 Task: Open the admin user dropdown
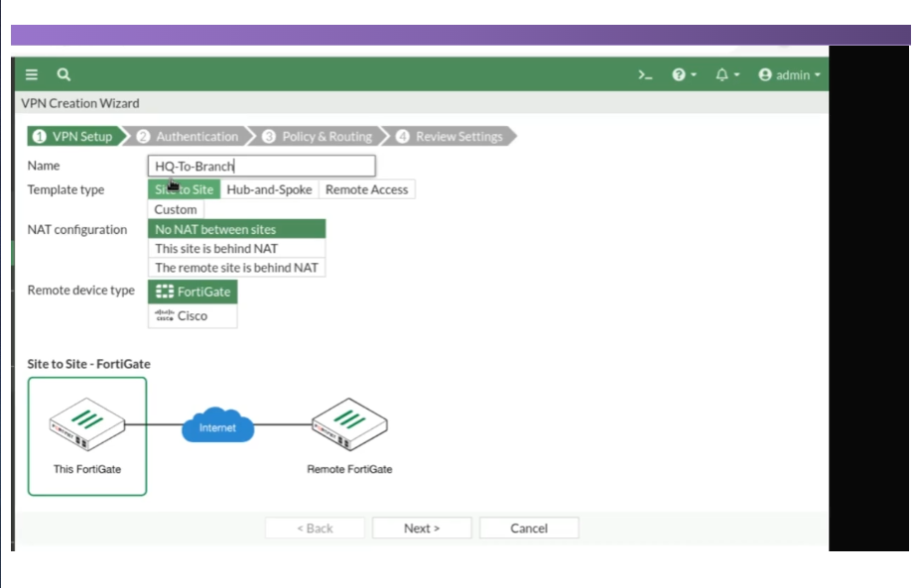[789, 74]
